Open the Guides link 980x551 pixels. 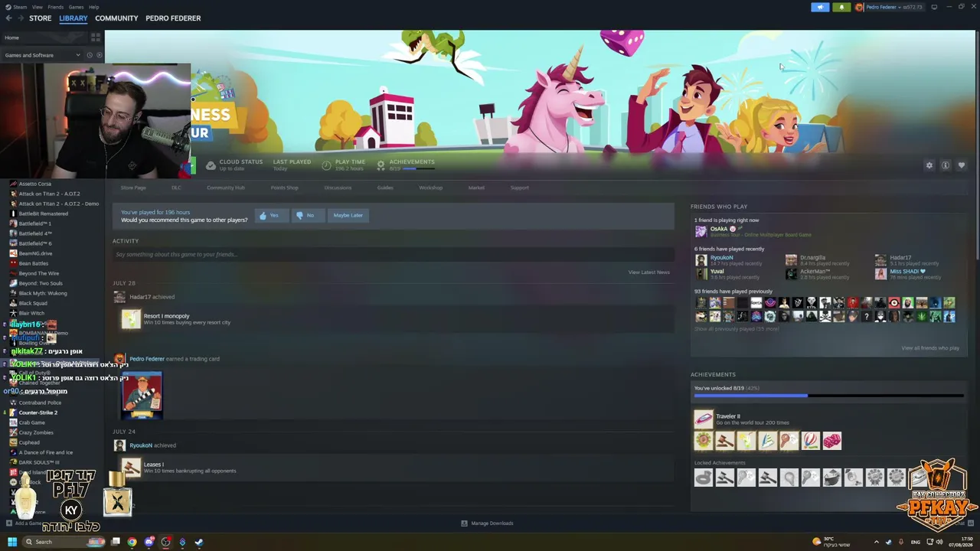pos(385,187)
